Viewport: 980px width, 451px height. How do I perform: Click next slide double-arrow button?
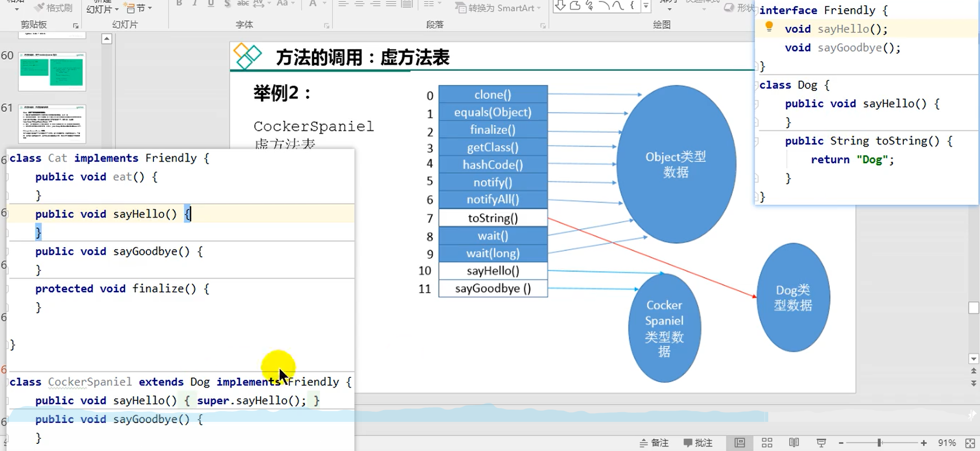[x=974, y=383]
